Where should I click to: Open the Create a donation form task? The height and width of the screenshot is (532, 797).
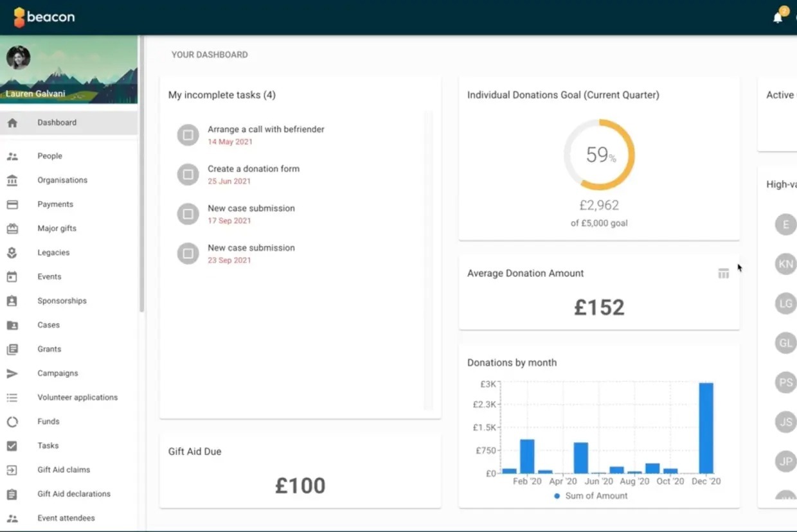click(253, 169)
